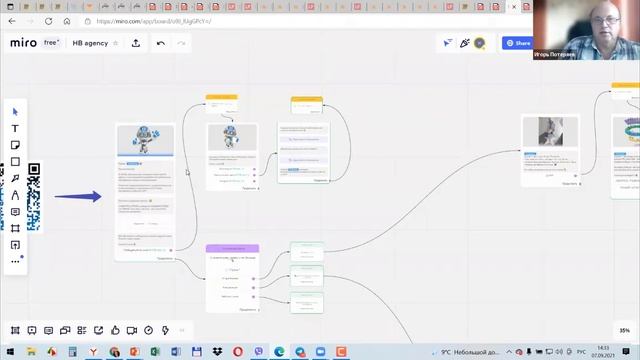
Task: Click the miro logo
Action: click(23, 43)
